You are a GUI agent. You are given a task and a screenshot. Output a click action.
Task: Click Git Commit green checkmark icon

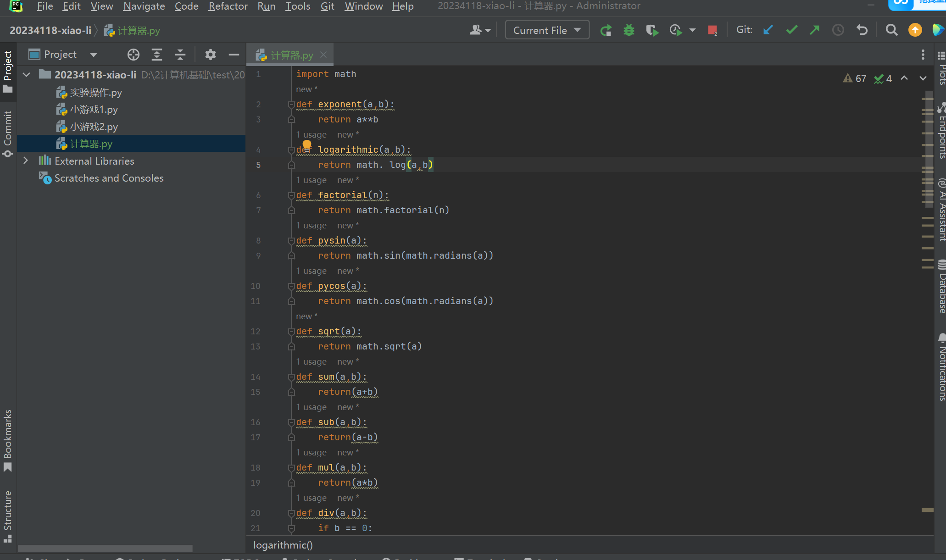click(791, 30)
